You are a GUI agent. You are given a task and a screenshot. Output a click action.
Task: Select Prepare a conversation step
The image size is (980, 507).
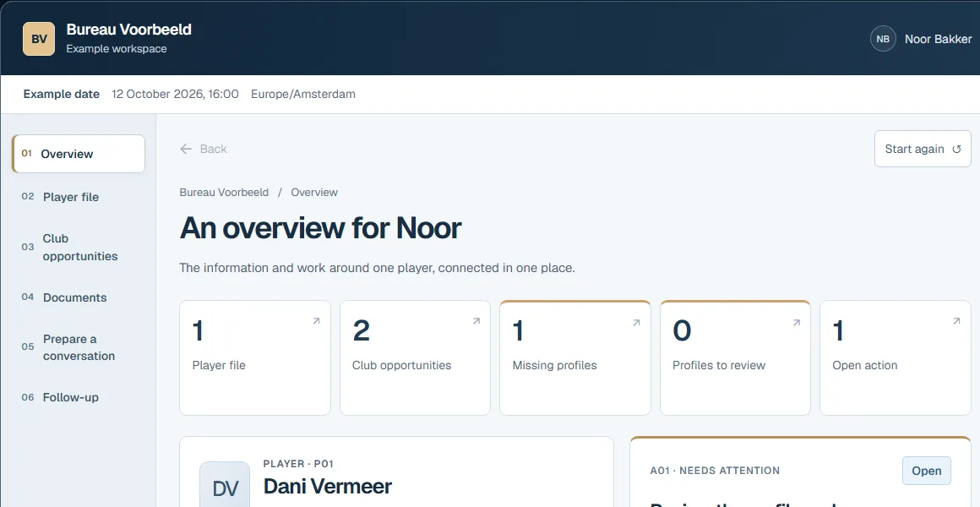[78, 347]
